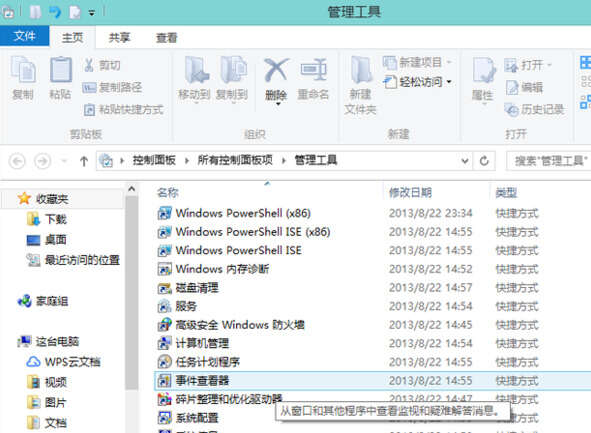Select Homegroup in the navigation pane
This screenshot has width=591, height=433.
click(52, 301)
